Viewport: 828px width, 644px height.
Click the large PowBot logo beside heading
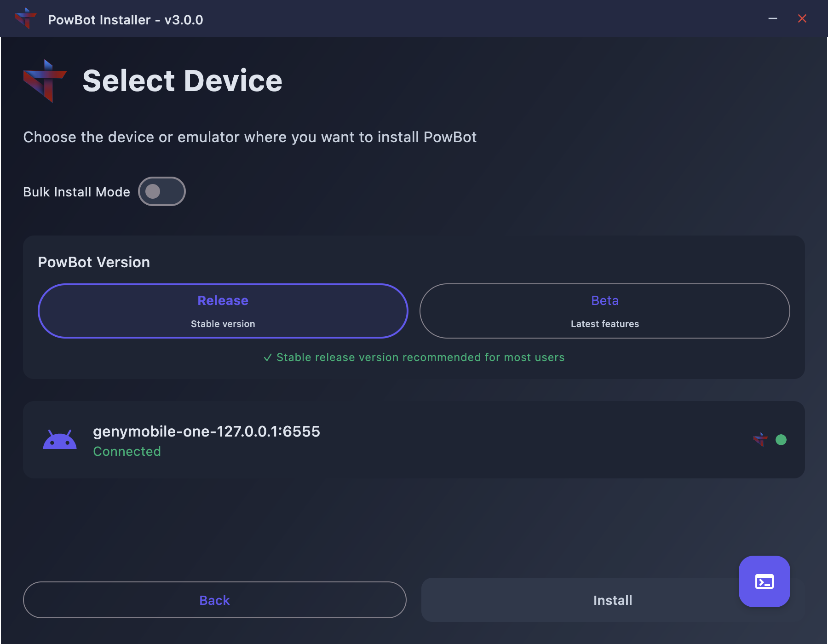coord(45,81)
